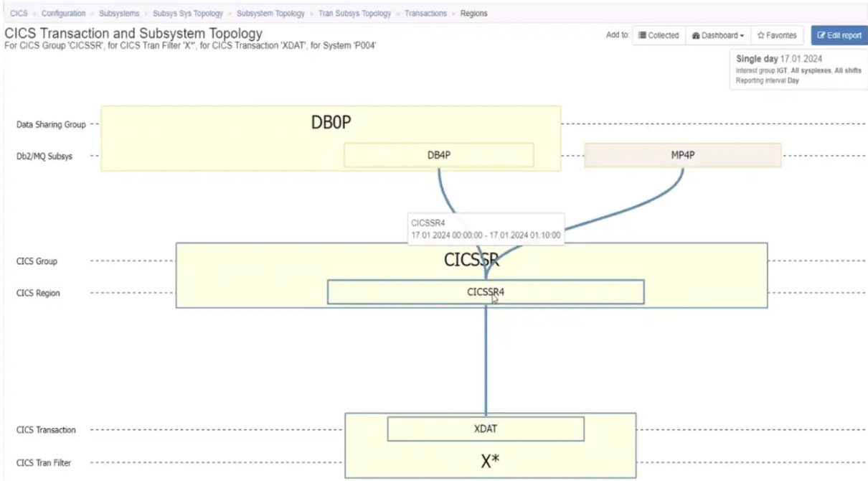Open Tran Subsys Topology breadcrumb
Screen dimensions: 868x481
[355, 14]
